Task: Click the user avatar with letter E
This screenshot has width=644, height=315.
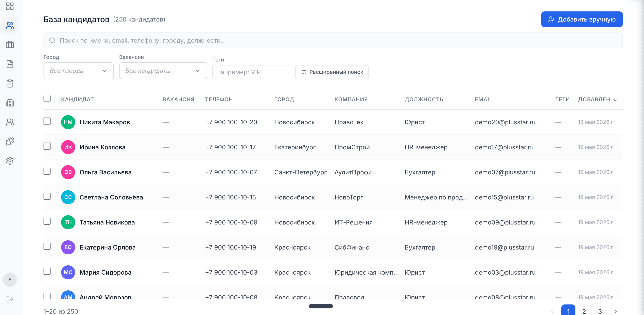Action: 10,280
